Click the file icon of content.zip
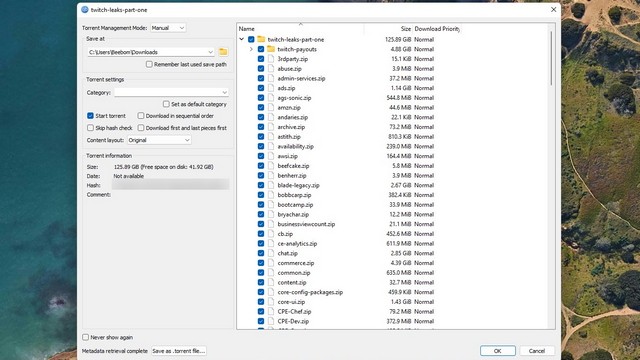The width and height of the screenshot is (640, 360). coord(271,282)
